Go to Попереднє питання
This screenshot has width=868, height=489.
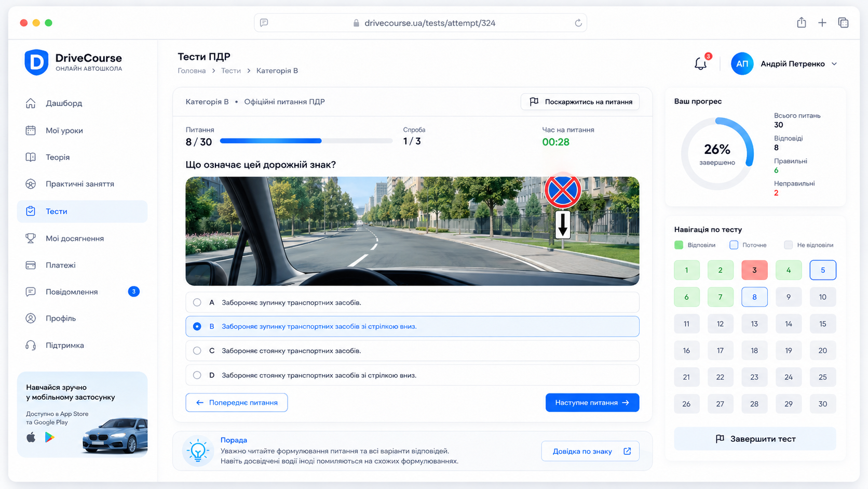tap(237, 403)
